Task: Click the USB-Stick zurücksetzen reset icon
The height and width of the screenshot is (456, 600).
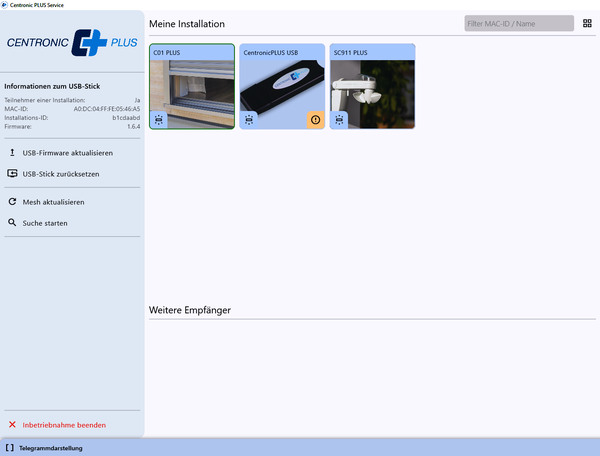Action: pyautogui.click(x=12, y=174)
